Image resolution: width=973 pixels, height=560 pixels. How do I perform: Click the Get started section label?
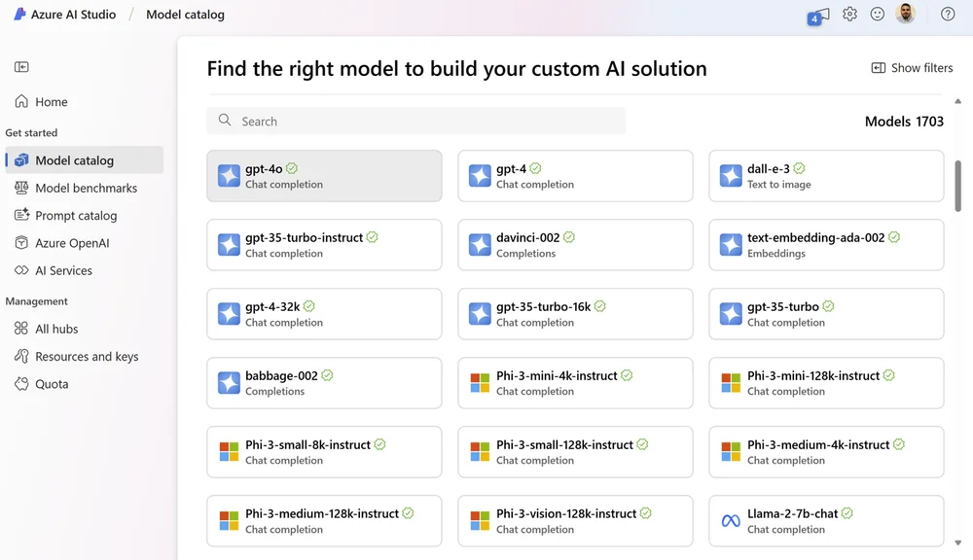(x=31, y=133)
